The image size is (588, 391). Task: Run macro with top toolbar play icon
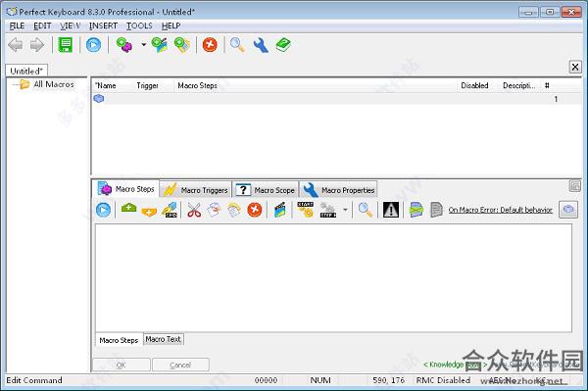(x=93, y=45)
